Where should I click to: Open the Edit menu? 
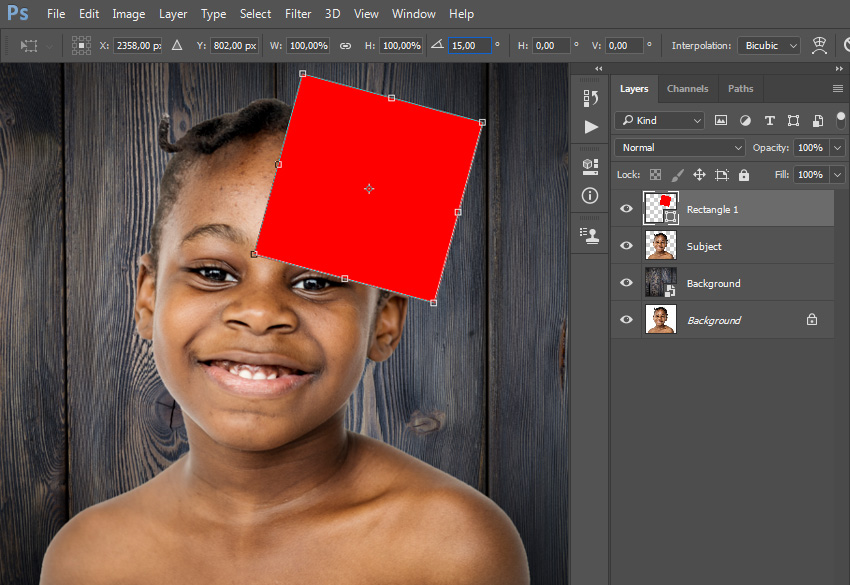(x=89, y=14)
